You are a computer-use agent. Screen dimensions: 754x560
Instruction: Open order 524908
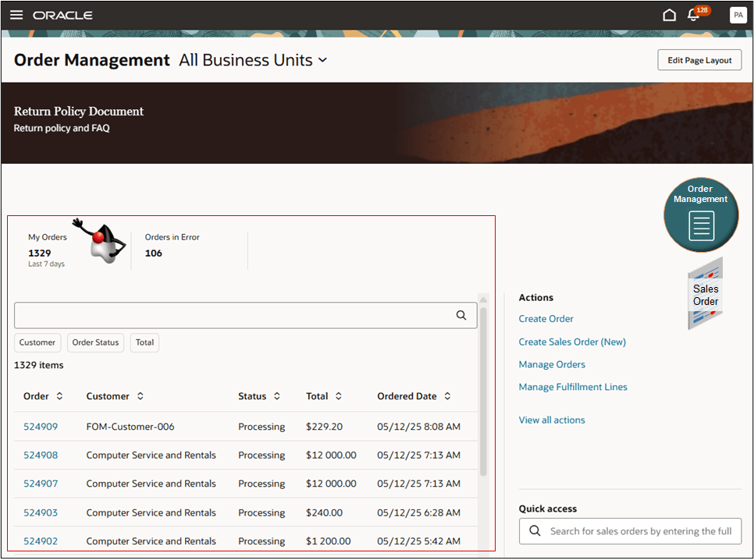coord(41,455)
